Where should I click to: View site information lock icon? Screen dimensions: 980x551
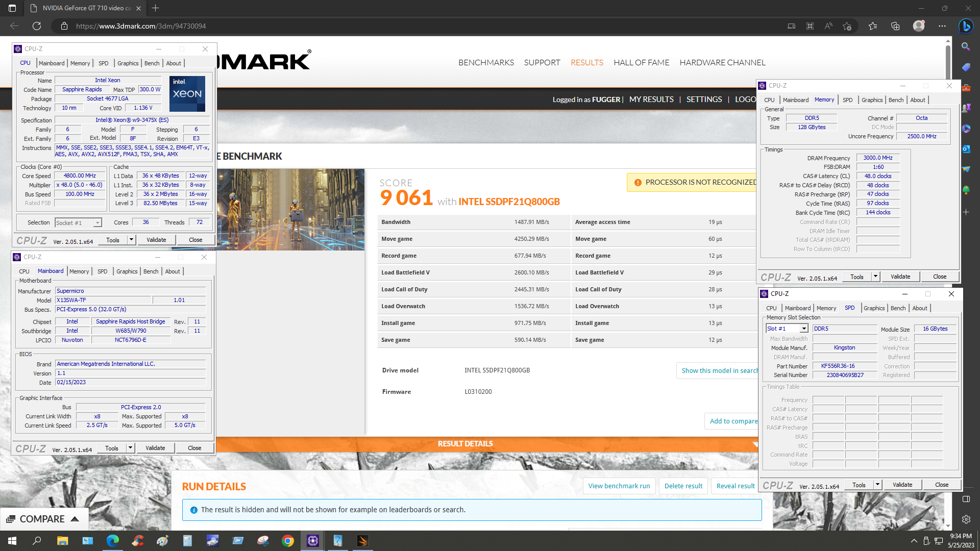coord(64,26)
